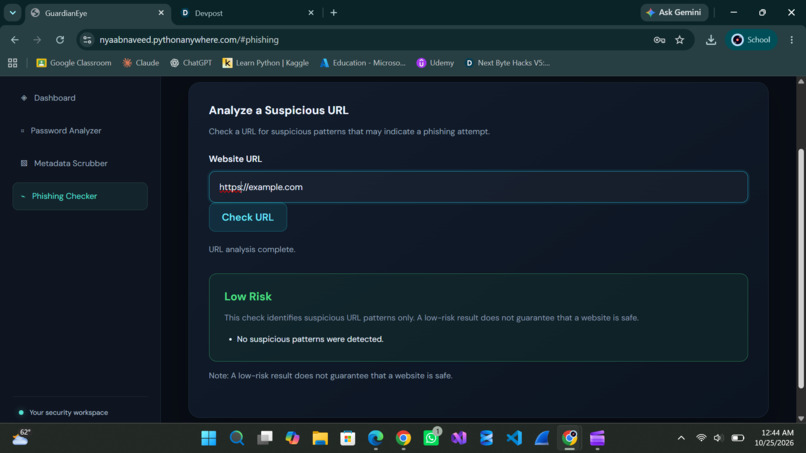Reload the current page
The width and height of the screenshot is (806, 453).
pyautogui.click(x=60, y=40)
